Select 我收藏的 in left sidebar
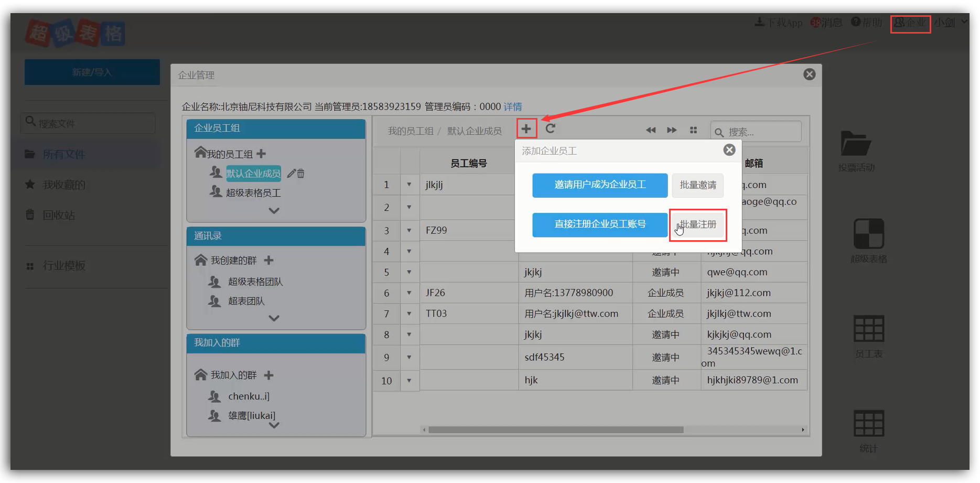980x483 pixels. click(x=64, y=185)
